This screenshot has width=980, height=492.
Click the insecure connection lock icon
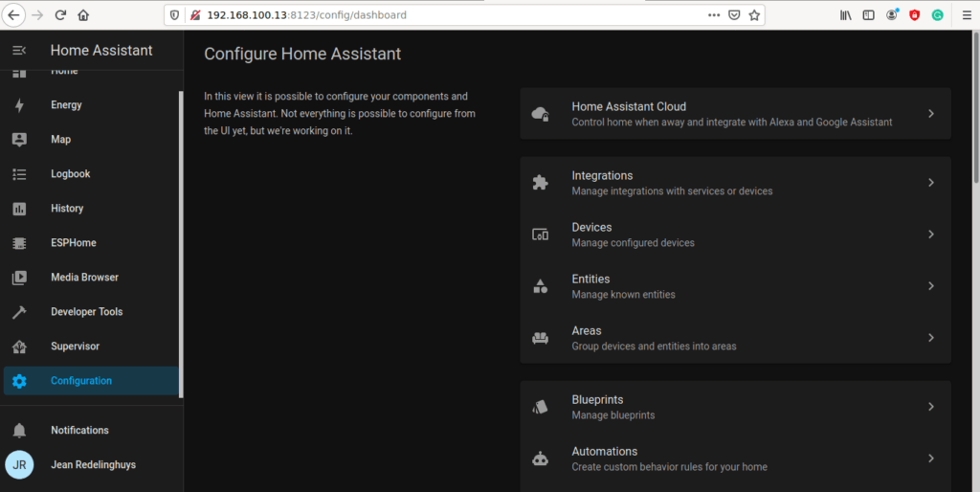tap(195, 15)
